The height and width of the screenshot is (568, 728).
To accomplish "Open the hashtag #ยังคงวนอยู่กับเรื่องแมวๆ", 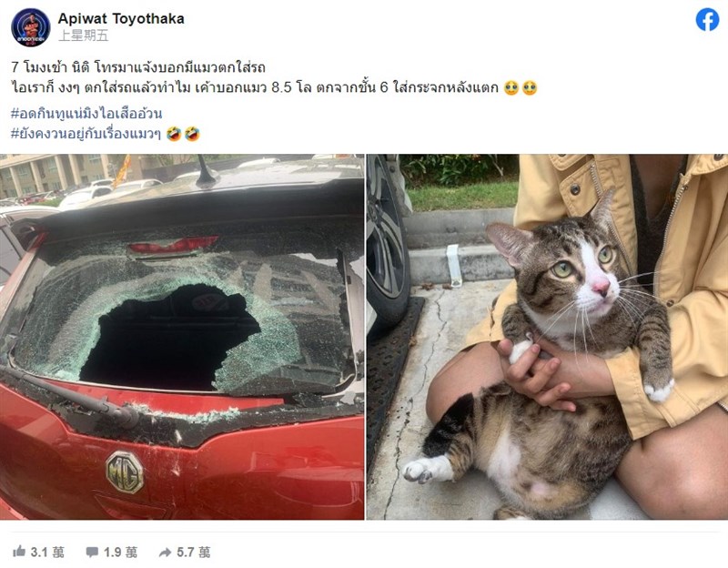I will (86, 134).
